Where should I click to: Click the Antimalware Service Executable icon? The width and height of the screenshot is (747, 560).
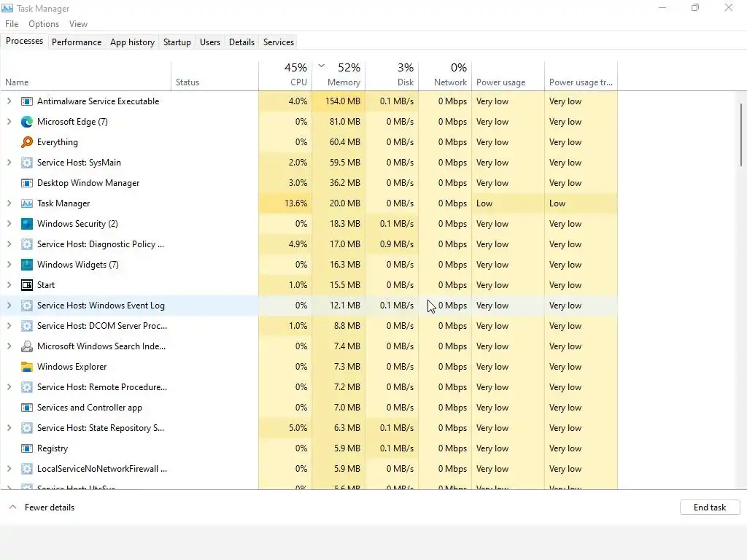click(x=27, y=101)
